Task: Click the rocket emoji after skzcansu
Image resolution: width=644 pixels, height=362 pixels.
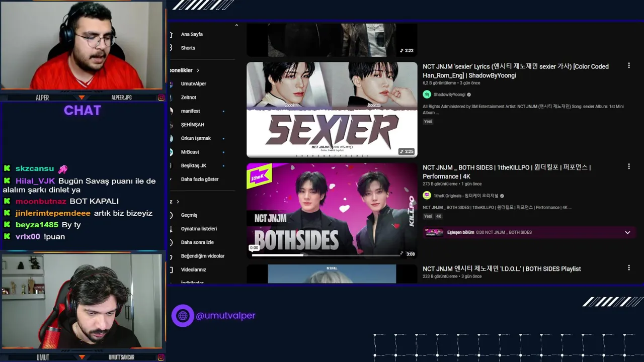Action: coord(62,169)
